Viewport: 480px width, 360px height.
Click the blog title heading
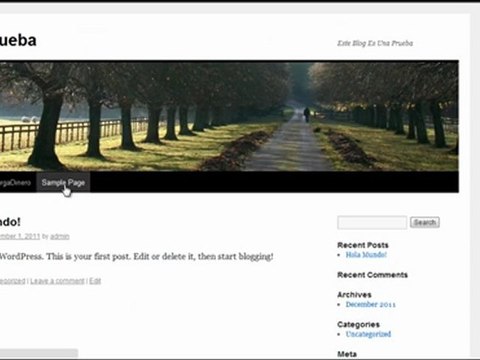click(18, 40)
